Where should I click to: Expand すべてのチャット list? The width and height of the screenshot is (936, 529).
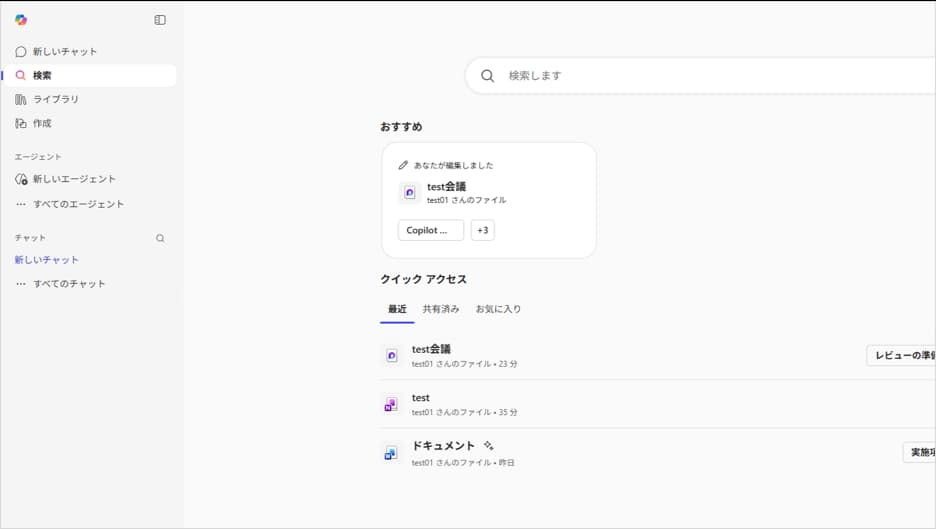69,284
